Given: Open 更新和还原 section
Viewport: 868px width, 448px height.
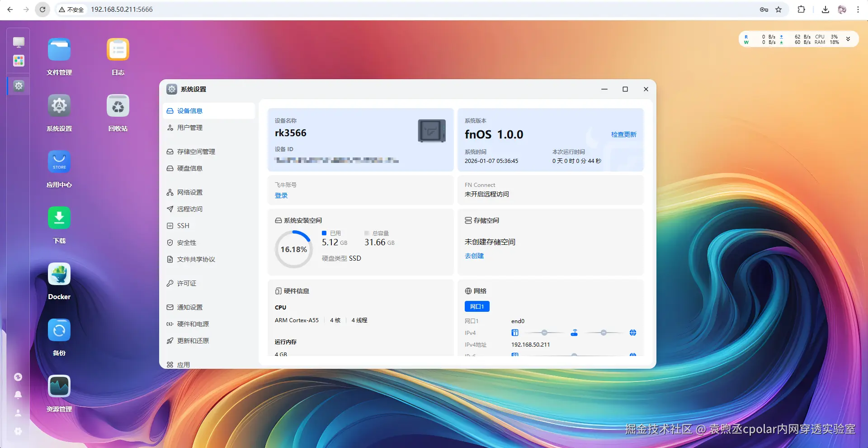Looking at the screenshot, I should [209, 341].
